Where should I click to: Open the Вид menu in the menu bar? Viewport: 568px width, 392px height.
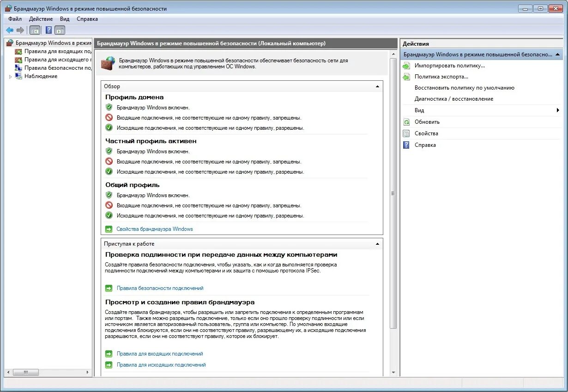coord(65,19)
